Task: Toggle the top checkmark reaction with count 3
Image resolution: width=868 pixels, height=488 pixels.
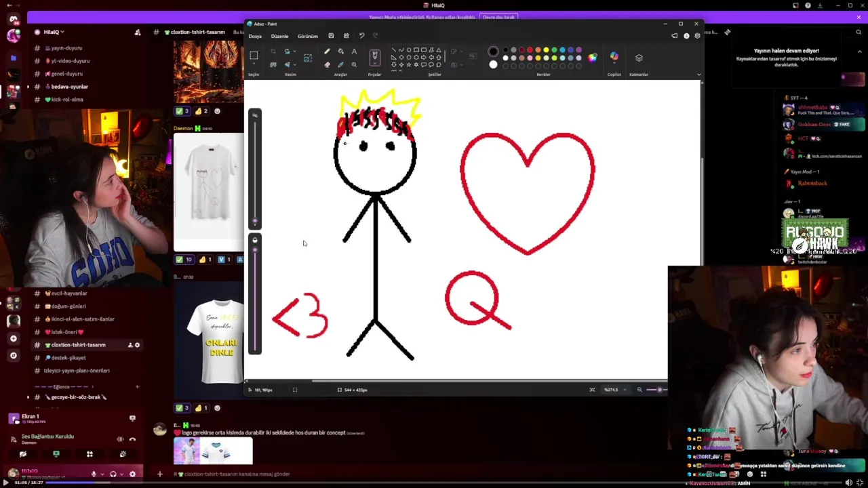Action: pyautogui.click(x=182, y=111)
